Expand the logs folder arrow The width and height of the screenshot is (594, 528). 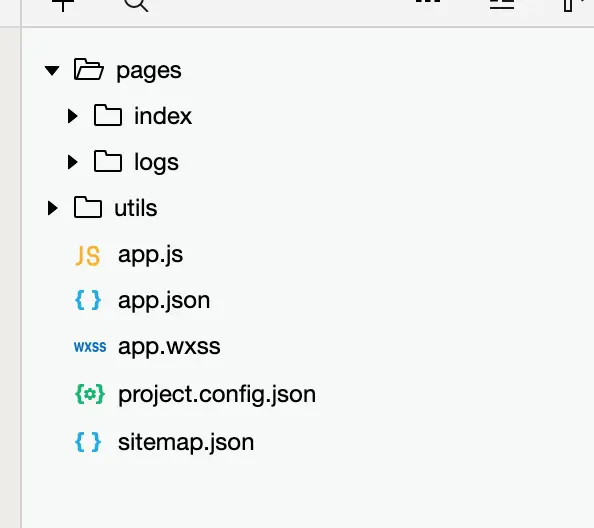(72, 162)
